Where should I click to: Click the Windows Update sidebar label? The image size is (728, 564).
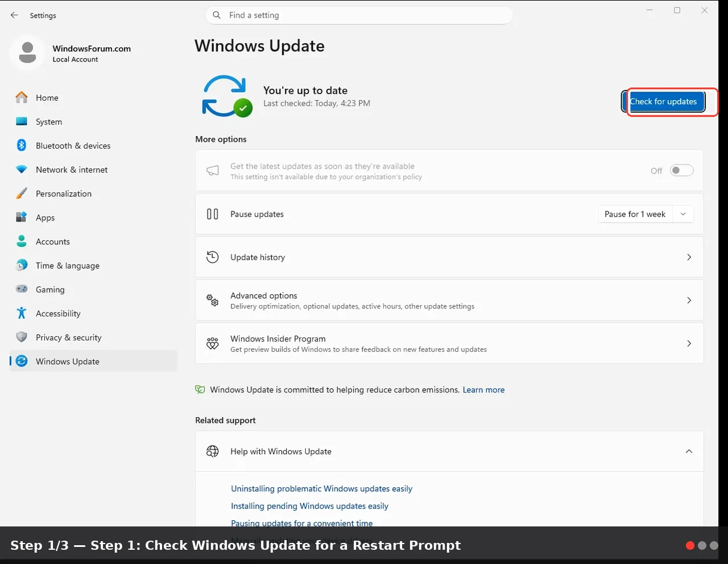68,361
